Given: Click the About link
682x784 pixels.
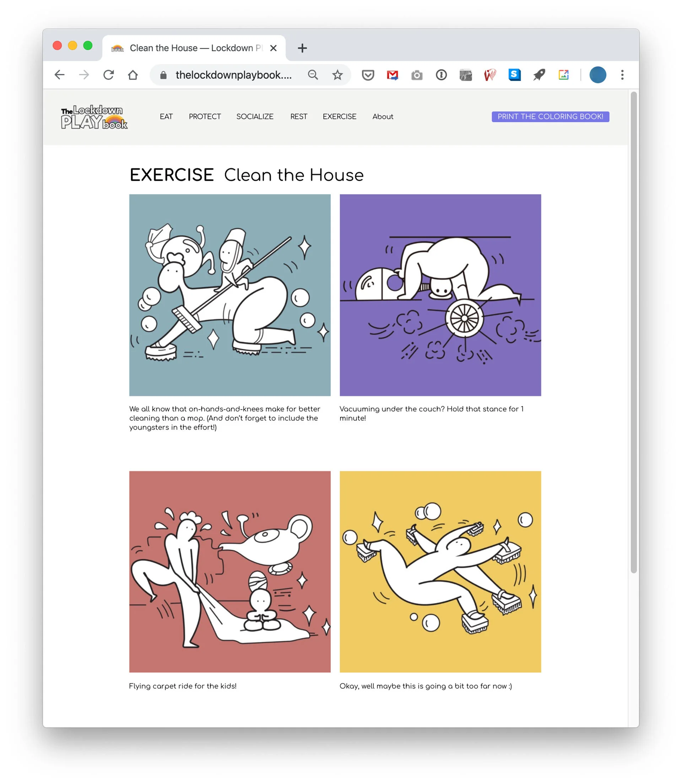Looking at the screenshot, I should tap(383, 117).
